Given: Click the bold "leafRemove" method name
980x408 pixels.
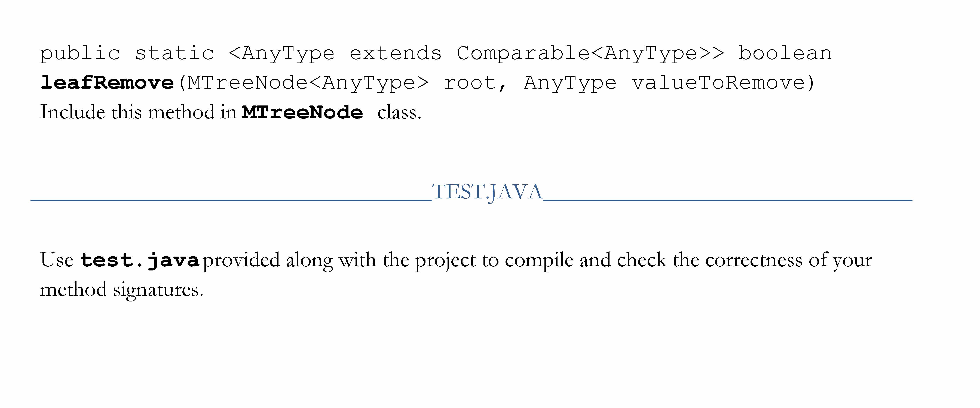Looking at the screenshot, I should click(107, 83).
